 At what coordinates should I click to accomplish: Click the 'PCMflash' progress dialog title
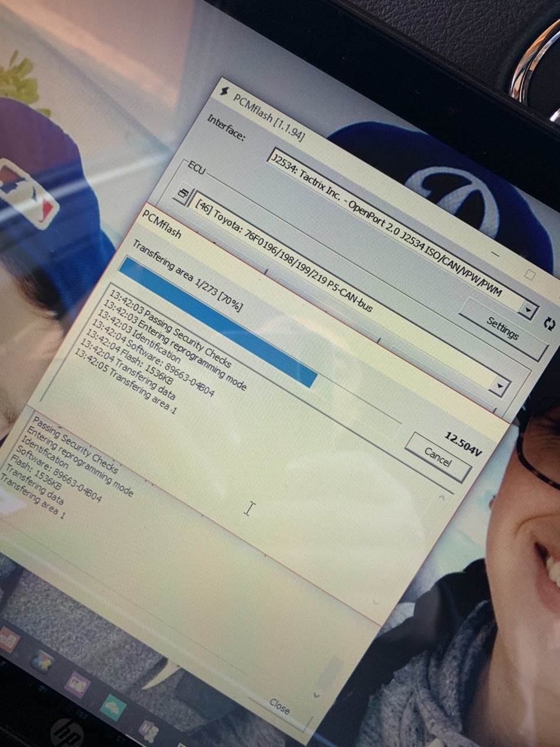pyautogui.click(x=162, y=225)
